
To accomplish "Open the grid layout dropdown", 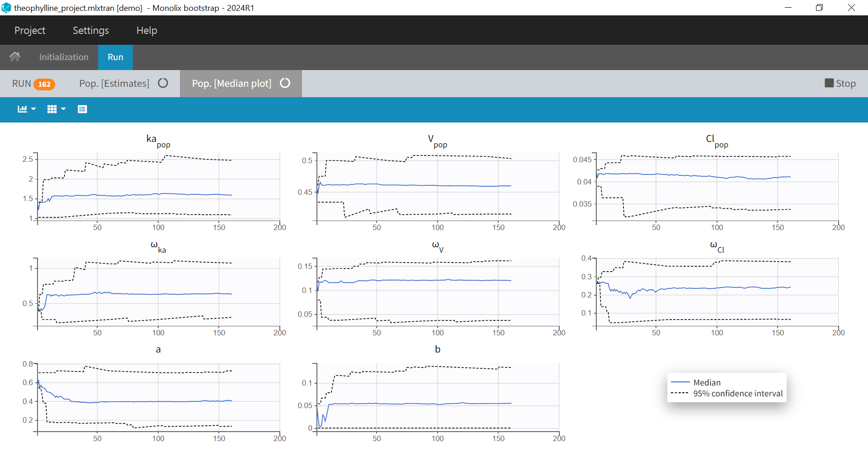I will (56, 109).
